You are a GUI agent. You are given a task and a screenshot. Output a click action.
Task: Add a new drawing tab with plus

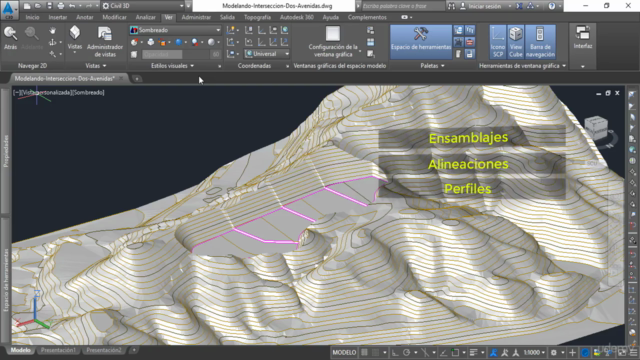coord(137,78)
